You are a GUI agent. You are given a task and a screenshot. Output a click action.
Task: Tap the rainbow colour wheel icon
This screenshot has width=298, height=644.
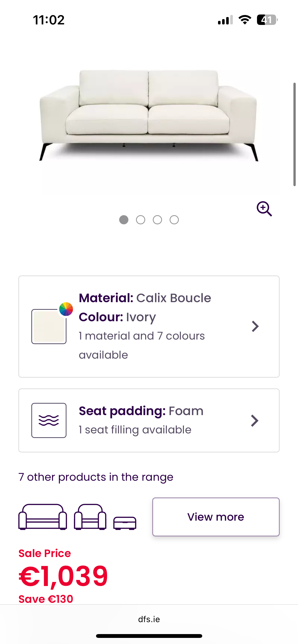(x=66, y=309)
